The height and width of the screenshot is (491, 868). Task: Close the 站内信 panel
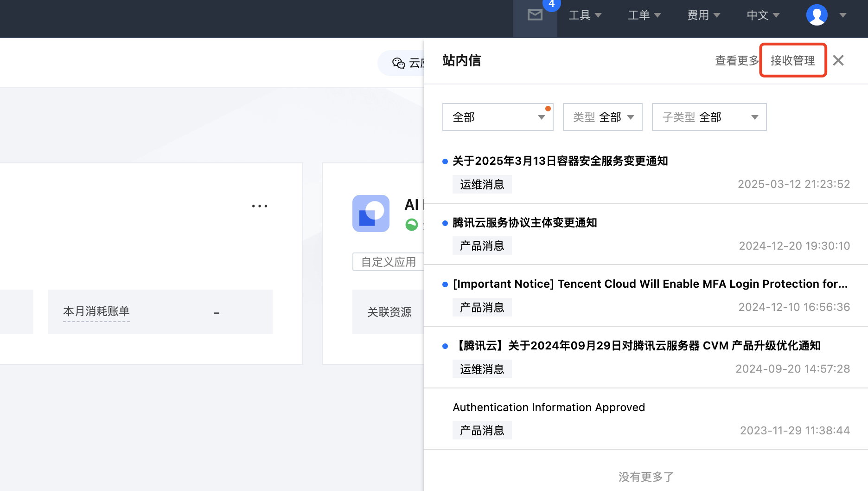[838, 60]
